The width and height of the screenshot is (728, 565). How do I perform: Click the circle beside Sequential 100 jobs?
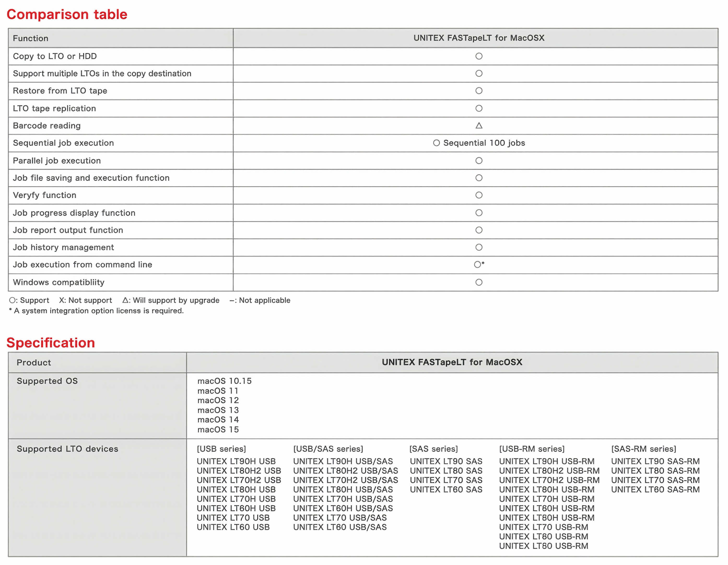click(x=436, y=143)
